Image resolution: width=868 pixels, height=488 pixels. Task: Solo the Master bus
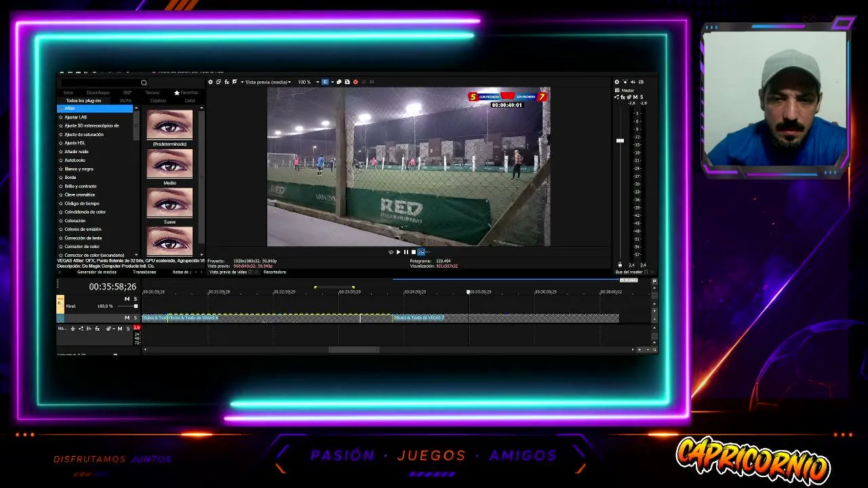(642, 97)
